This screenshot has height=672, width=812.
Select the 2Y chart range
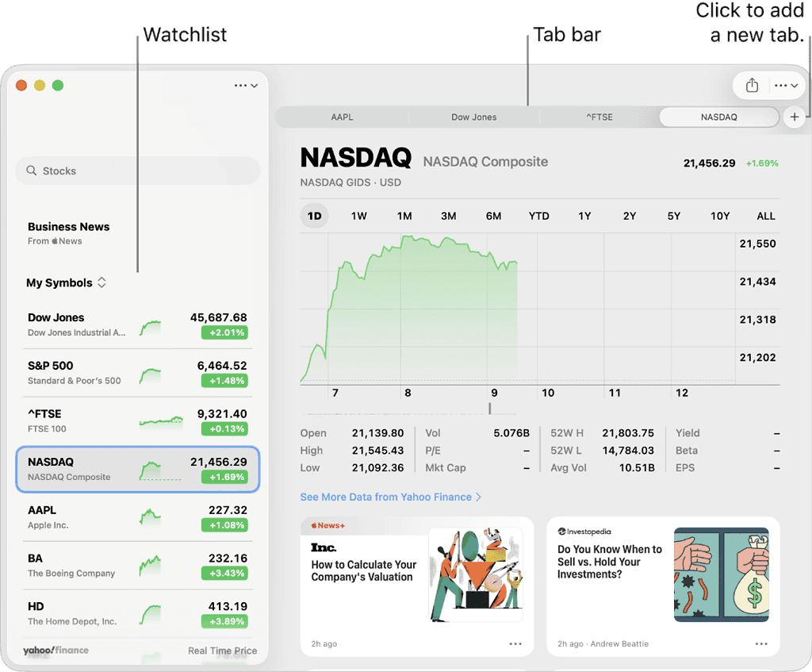point(630,216)
